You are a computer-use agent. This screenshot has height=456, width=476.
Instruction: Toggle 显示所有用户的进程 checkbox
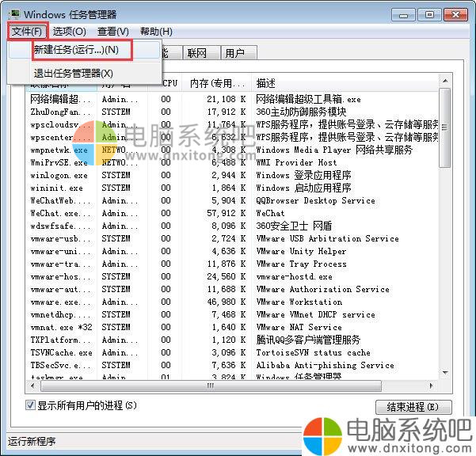(30, 405)
